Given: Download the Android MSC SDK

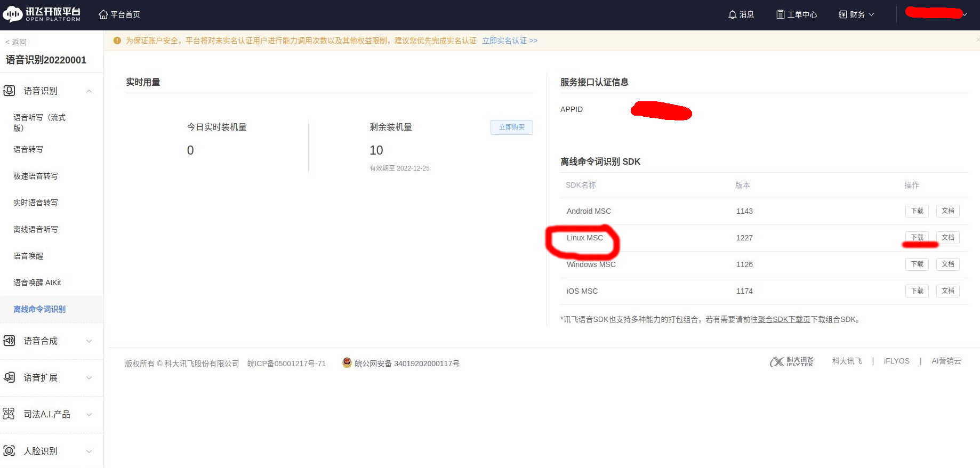Looking at the screenshot, I should pos(917,211).
